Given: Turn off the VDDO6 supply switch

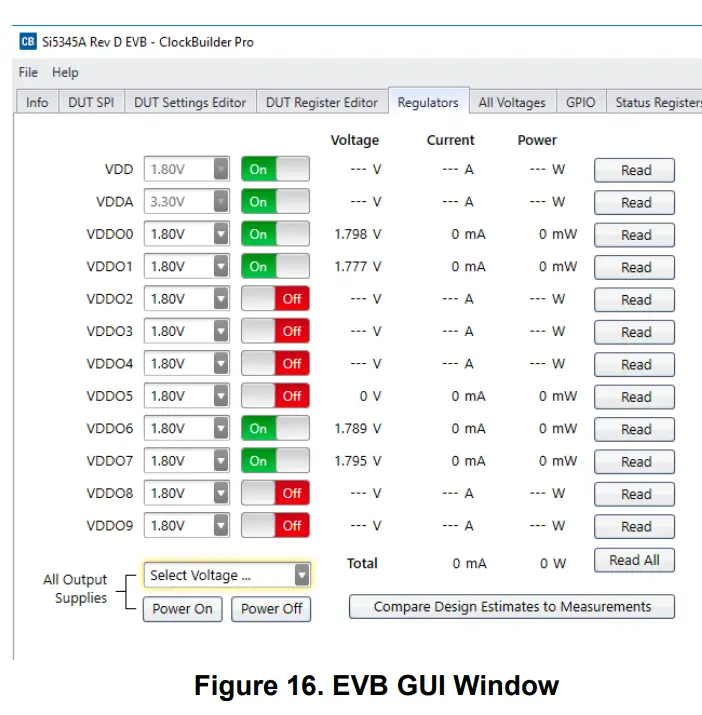Looking at the screenshot, I should (x=275, y=428).
